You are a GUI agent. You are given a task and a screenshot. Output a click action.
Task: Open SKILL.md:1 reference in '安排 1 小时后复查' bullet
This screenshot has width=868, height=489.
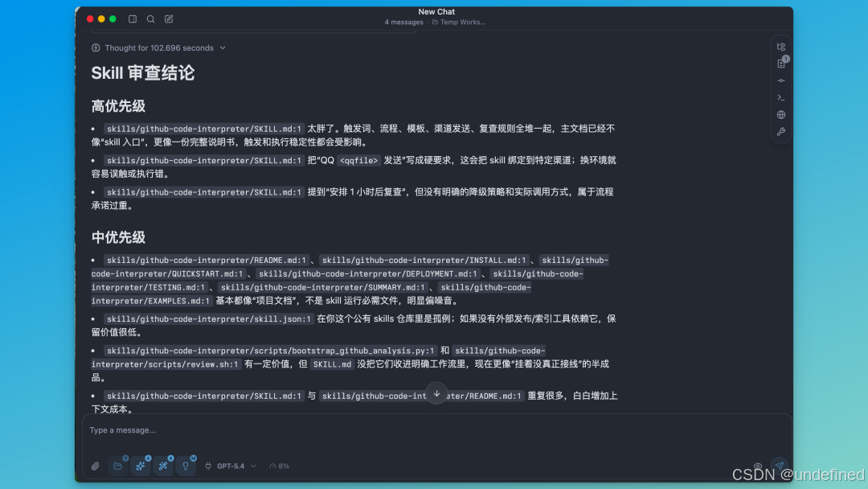coord(204,192)
